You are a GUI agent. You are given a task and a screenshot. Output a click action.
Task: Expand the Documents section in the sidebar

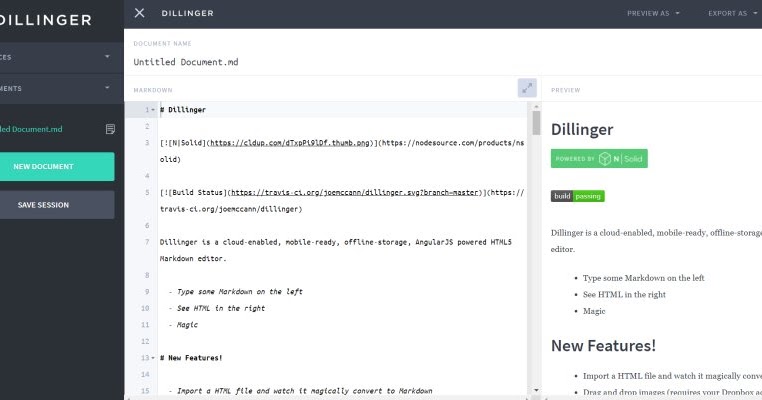tap(62, 88)
